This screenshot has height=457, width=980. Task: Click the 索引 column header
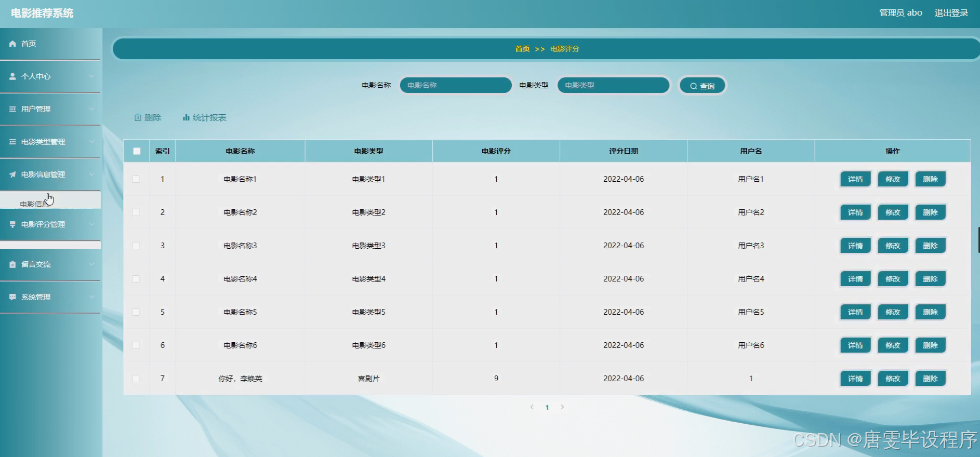163,151
